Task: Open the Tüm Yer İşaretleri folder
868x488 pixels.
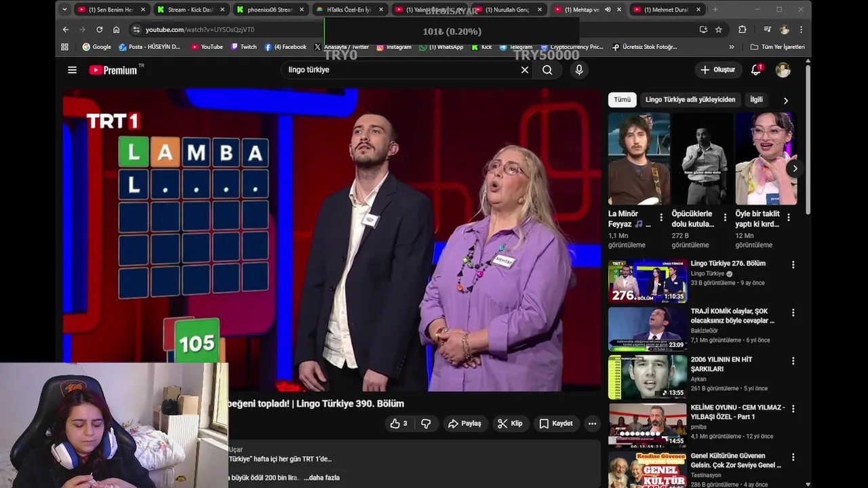Action: [778, 47]
